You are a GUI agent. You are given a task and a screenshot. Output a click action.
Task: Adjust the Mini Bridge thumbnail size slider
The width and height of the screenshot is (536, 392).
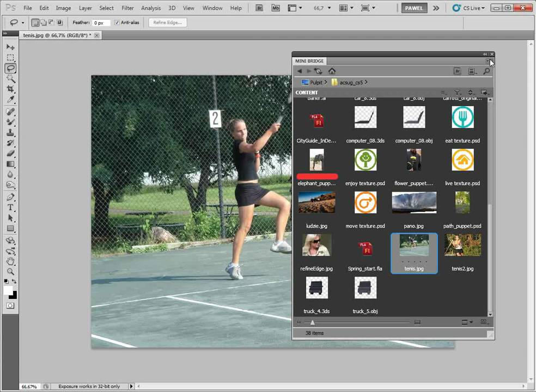[x=312, y=322]
